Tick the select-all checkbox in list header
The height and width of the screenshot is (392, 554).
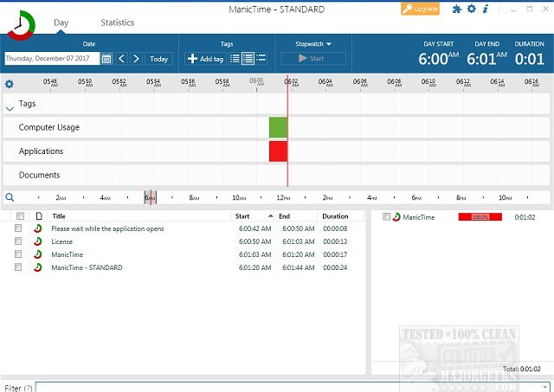click(x=18, y=216)
